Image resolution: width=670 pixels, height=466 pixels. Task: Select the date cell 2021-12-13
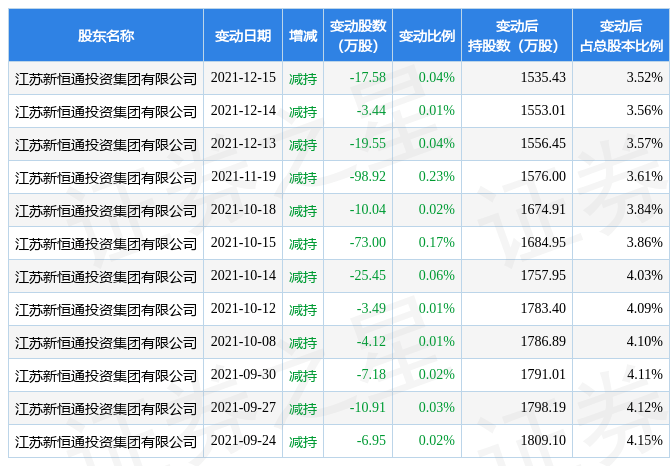point(243,143)
